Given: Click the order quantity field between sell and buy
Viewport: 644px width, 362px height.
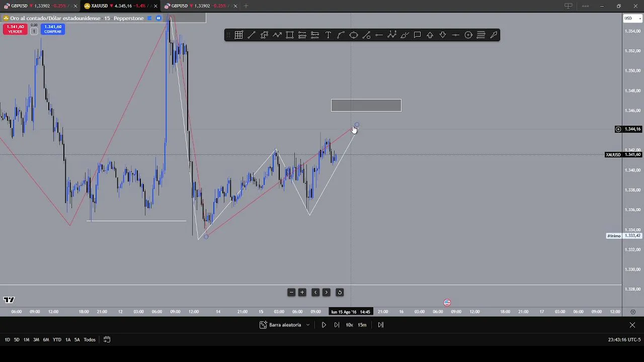Looking at the screenshot, I should point(34,31).
